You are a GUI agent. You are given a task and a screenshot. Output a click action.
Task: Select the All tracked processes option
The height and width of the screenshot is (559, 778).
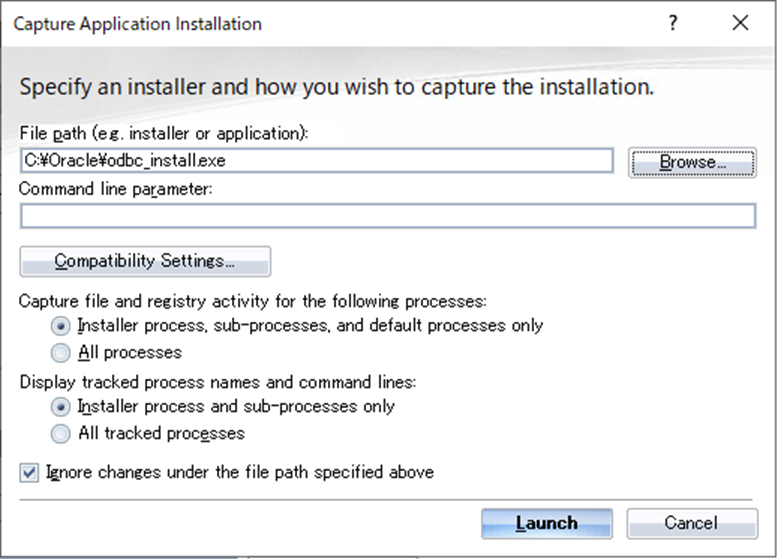tap(61, 434)
